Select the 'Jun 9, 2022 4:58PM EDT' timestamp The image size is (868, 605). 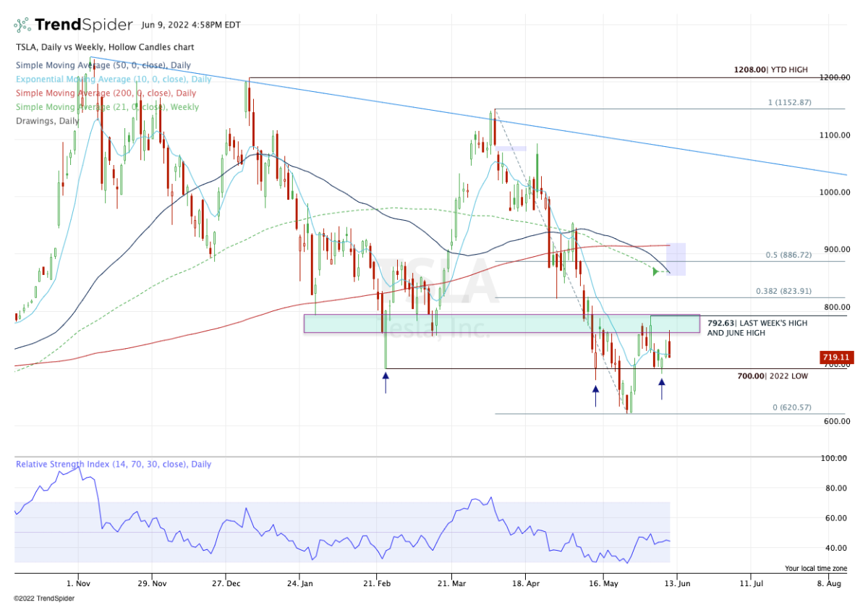[x=192, y=25]
